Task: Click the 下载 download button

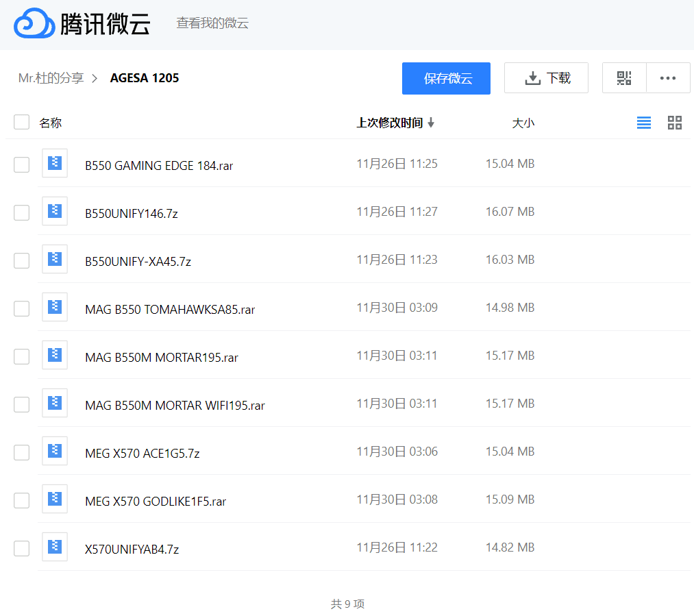Action: coord(546,78)
